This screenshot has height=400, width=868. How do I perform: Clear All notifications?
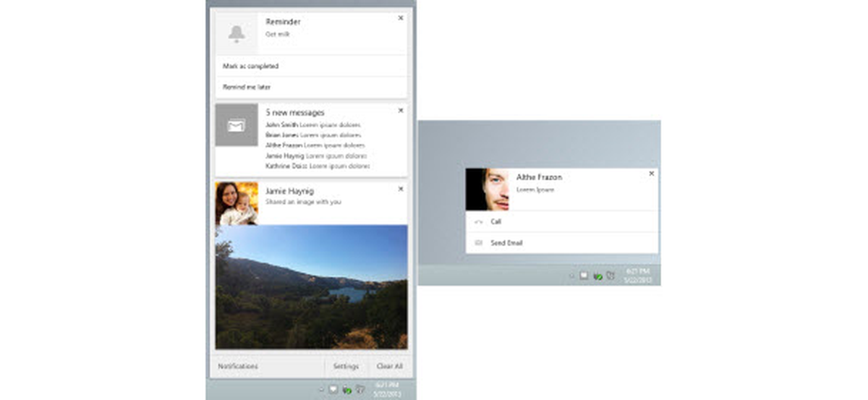point(389,367)
